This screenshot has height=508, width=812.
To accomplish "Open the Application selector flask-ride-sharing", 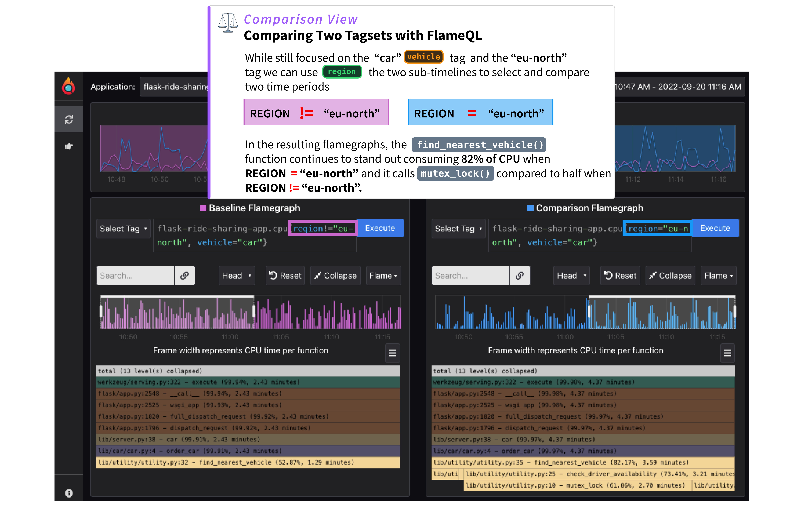I will coord(174,87).
